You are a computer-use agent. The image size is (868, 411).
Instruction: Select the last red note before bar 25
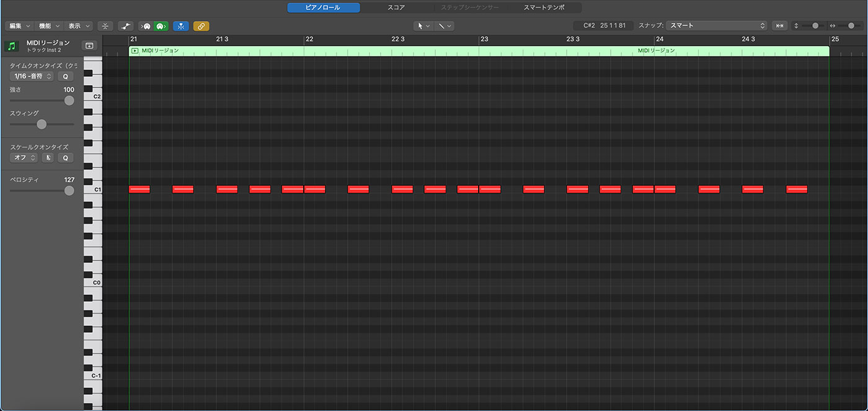(797, 189)
